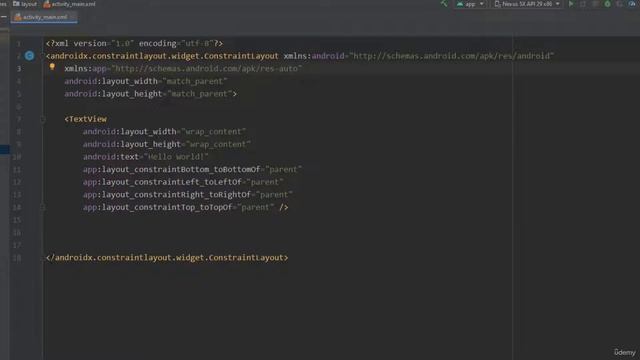Click the "Hello World!" text value
The image size is (640, 360).
coord(176,157)
